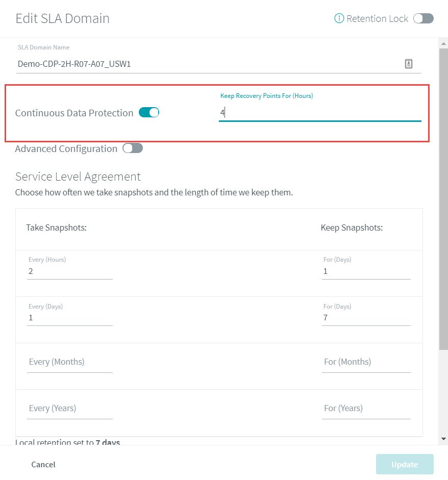The width and height of the screenshot is (448, 480).
Task: Click the Every (Months) input field
Action: (x=70, y=362)
